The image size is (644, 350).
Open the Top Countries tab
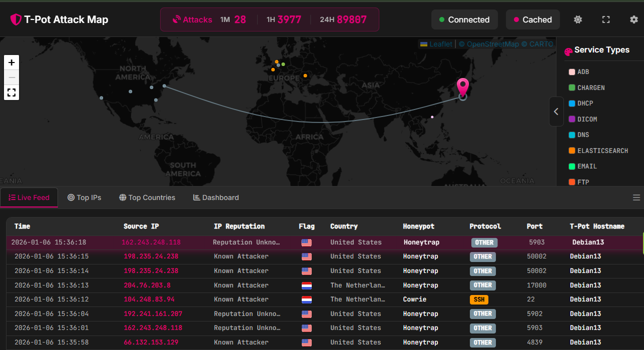click(147, 197)
